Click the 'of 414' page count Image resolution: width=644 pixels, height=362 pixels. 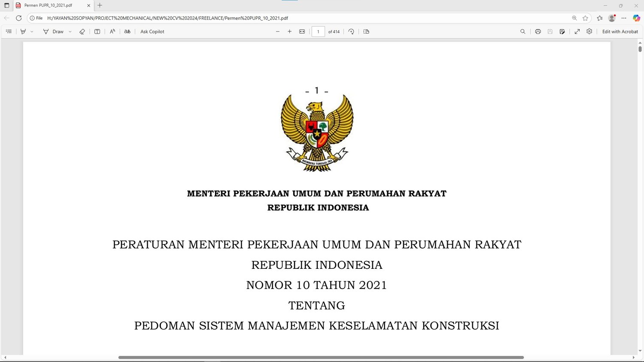[334, 31]
